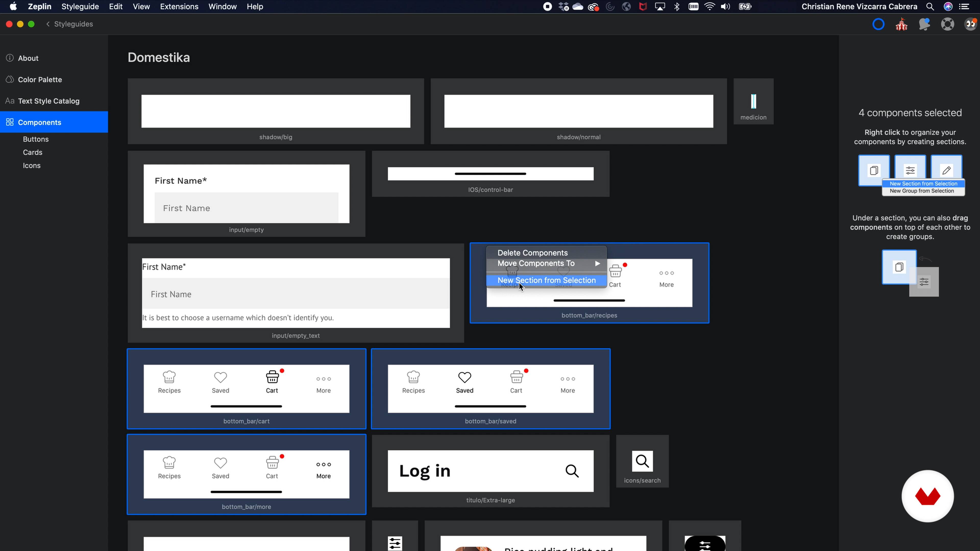Open the Styleguide menu

pyautogui.click(x=80, y=6)
